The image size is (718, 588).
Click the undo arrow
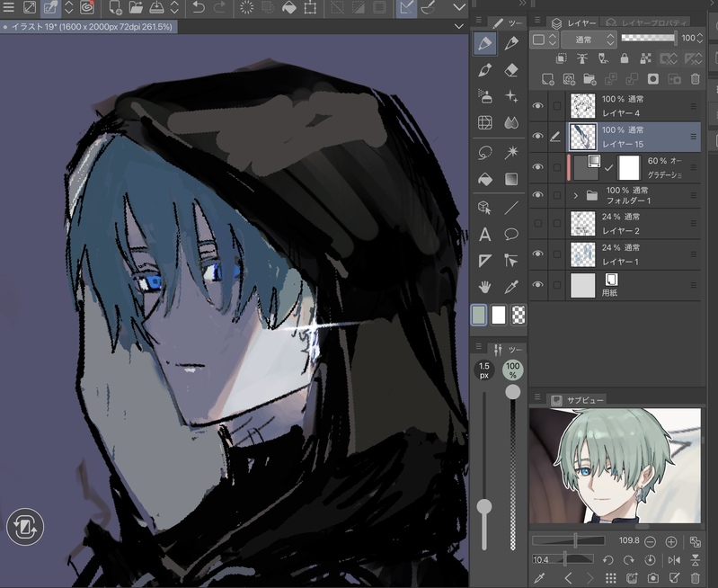199,7
